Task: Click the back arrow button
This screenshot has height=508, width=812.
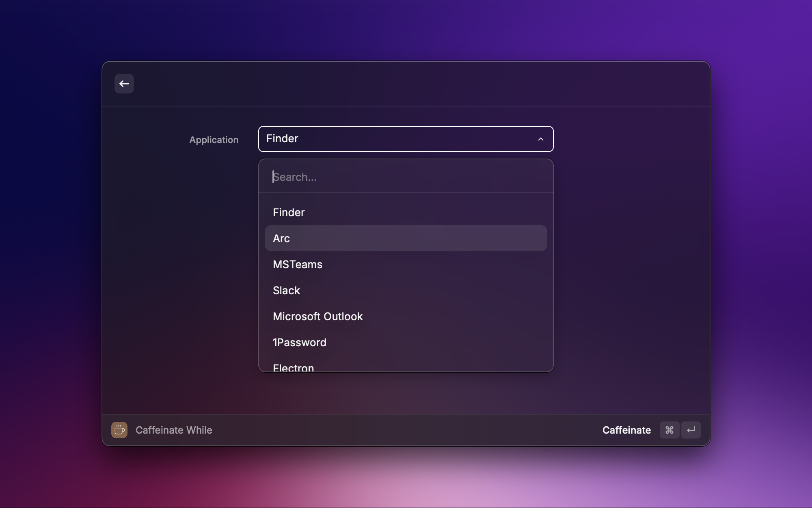Action: pyautogui.click(x=124, y=84)
